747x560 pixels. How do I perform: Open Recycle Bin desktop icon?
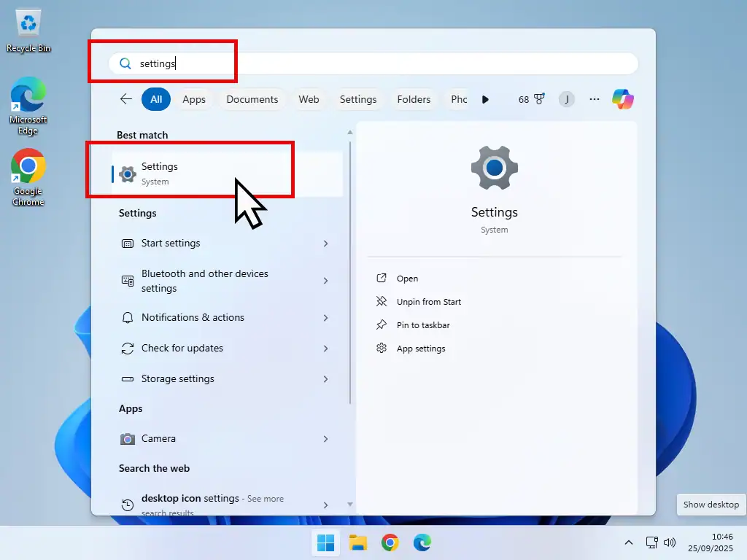pos(28,31)
